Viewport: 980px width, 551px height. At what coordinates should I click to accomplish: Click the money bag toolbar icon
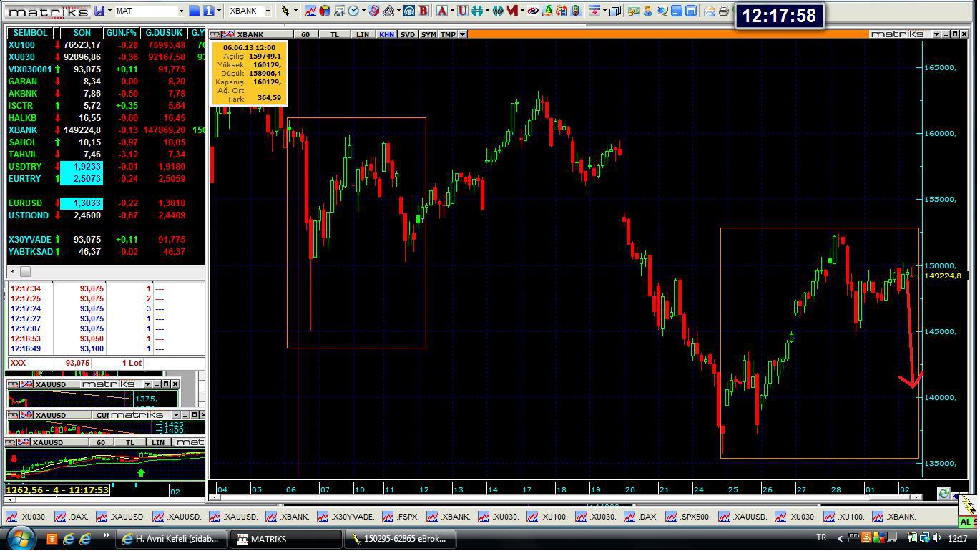547,11
